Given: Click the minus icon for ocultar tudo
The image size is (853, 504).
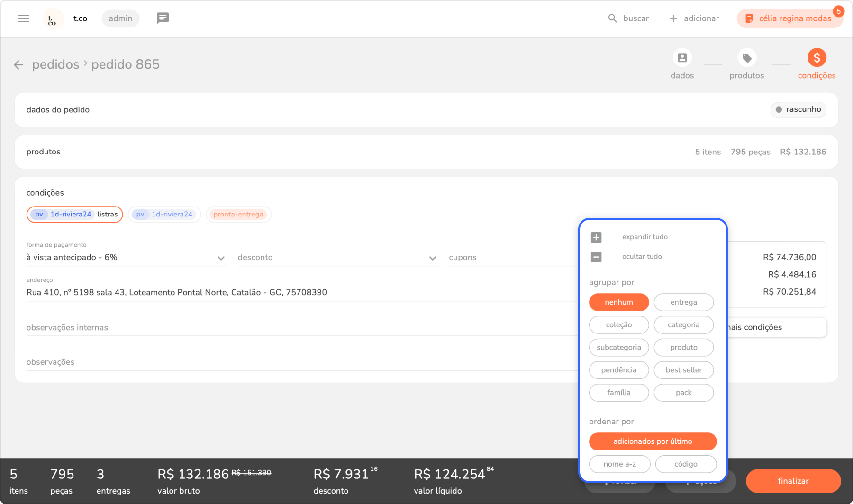Looking at the screenshot, I should click(596, 257).
